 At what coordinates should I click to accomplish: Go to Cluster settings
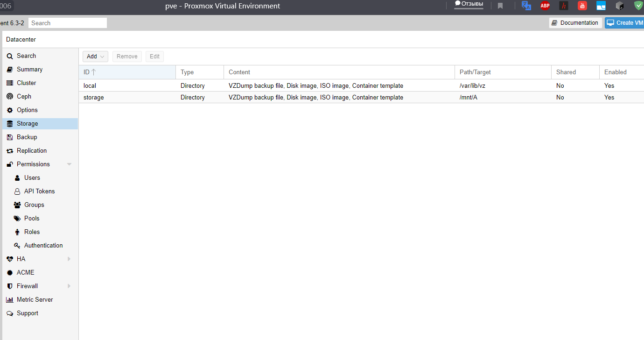[x=26, y=83]
